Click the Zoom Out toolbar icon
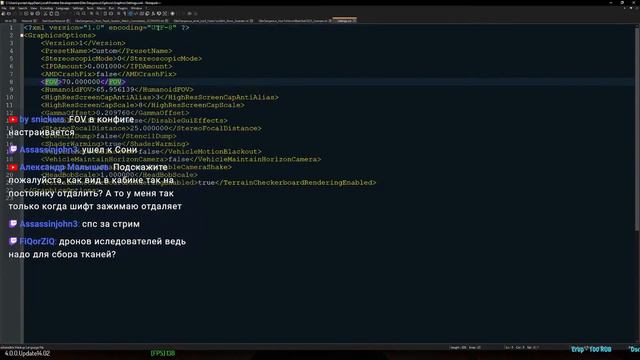 [x=97, y=13]
